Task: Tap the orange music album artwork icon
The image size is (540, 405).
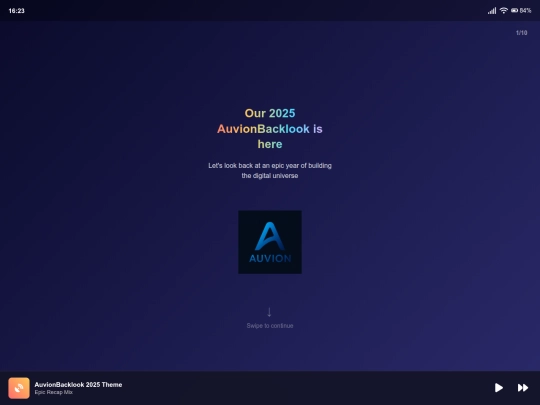Action: 19,388
